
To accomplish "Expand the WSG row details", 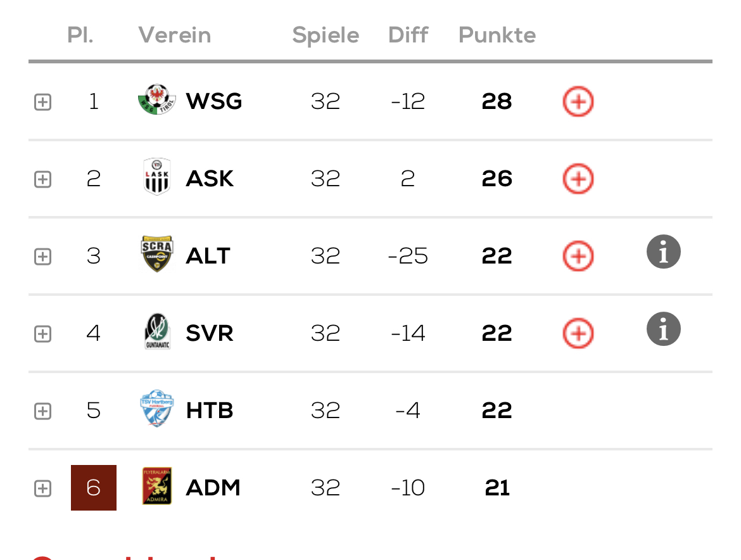I will point(42,102).
